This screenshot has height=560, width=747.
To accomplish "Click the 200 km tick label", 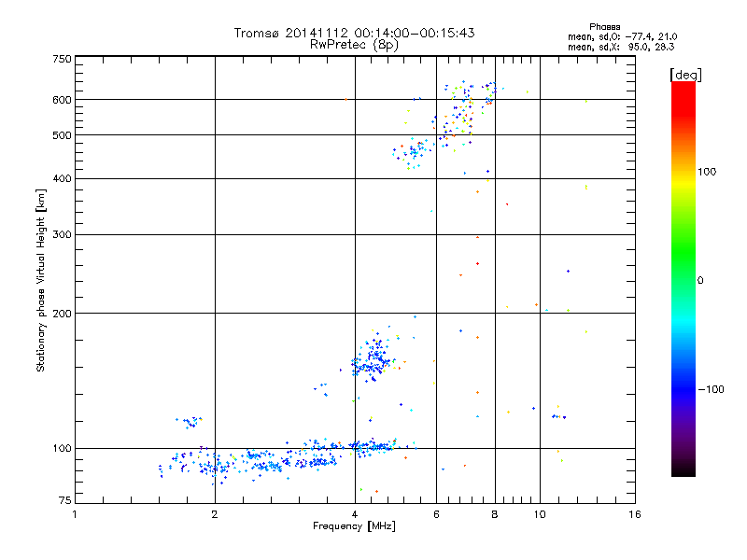I will [62, 314].
